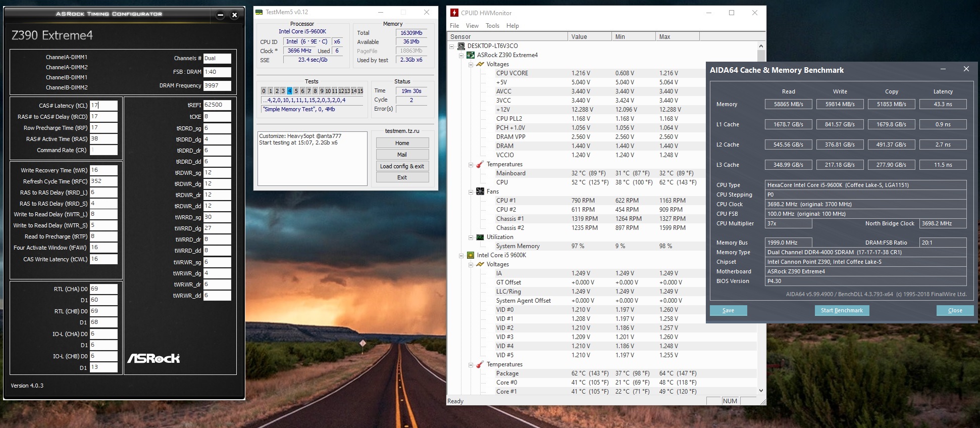
Task: Select the CPU VCORE row in HWMonitor
Action: [602, 73]
